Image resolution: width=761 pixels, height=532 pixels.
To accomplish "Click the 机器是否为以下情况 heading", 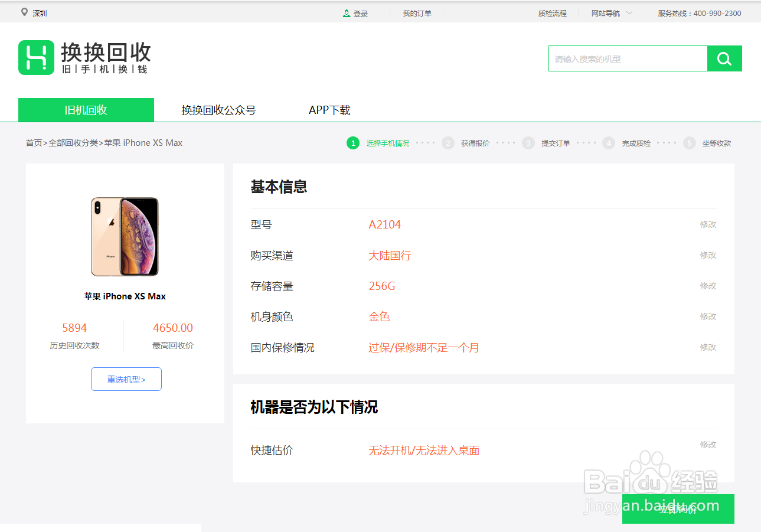I will [314, 407].
